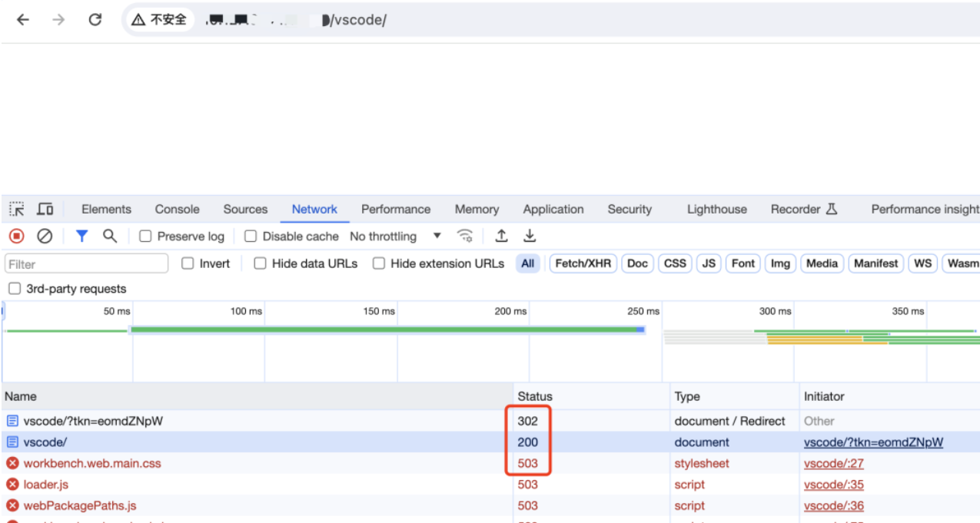Click the 302 status cell
Viewport: 980px width, 523px height.
tap(528, 421)
